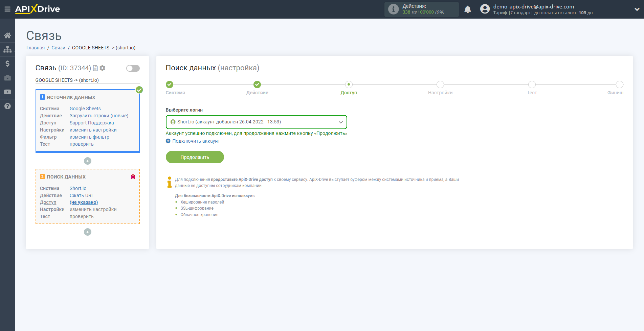Click the actions info icon
Screen dimensions: 644x331
393,9
